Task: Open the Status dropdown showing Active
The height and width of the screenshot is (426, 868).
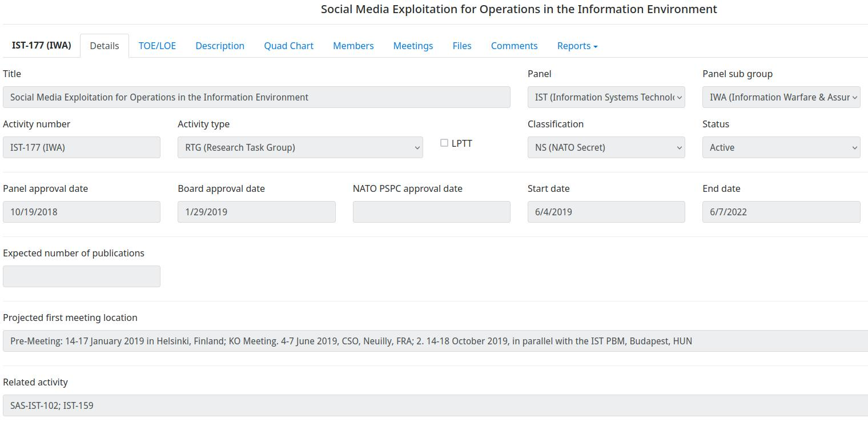Action: pyautogui.click(x=781, y=147)
